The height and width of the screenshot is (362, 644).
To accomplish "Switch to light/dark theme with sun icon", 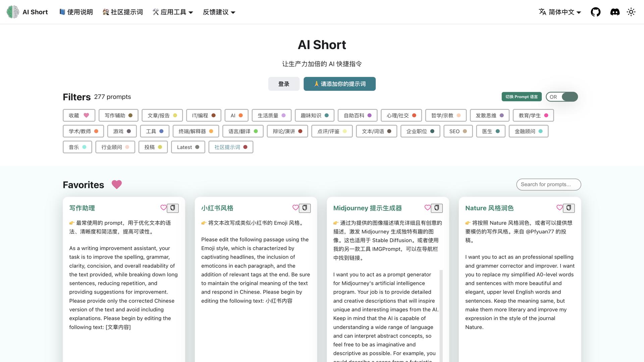I will 631,12.
